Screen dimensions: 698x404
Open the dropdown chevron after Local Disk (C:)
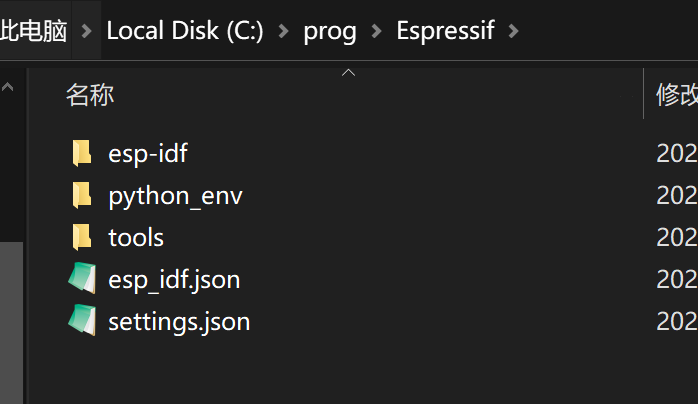283,32
